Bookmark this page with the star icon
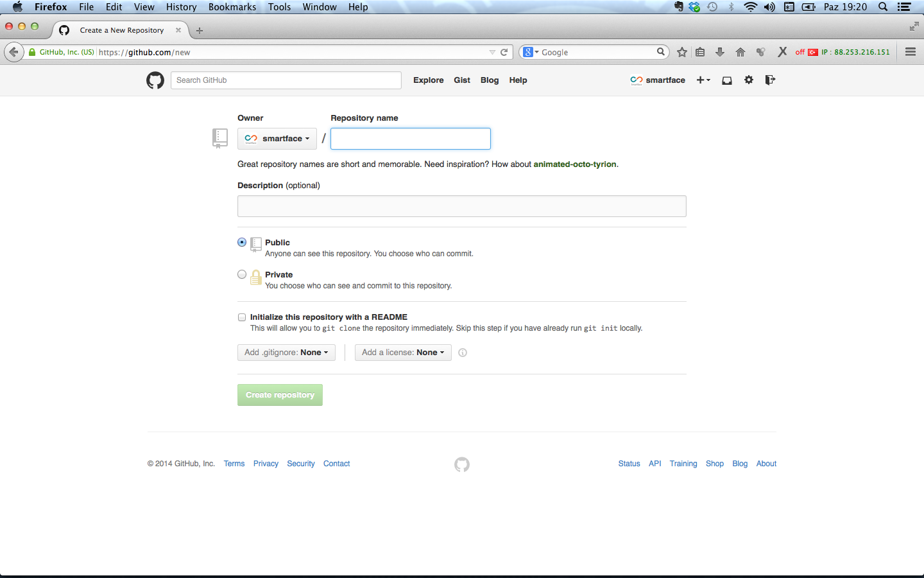 click(682, 52)
